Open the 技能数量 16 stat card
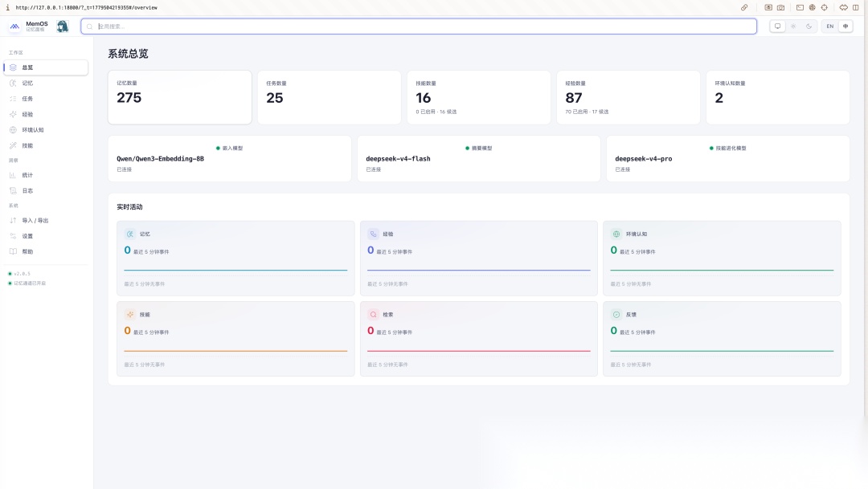868x489 pixels. (479, 97)
